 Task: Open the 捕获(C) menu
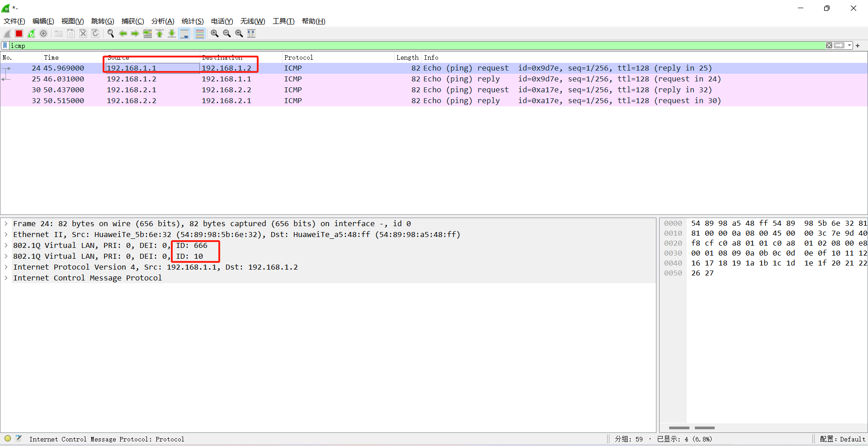coord(133,21)
